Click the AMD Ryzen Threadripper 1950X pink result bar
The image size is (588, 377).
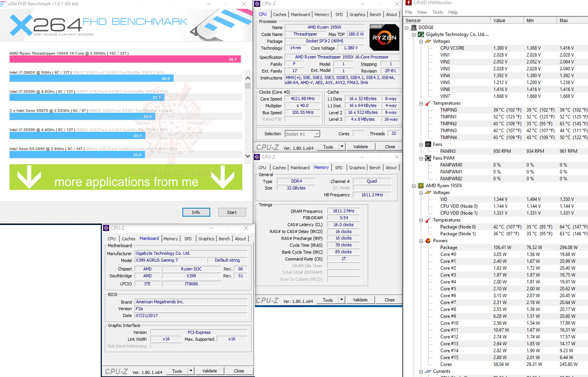pyautogui.click(x=125, y=59)
